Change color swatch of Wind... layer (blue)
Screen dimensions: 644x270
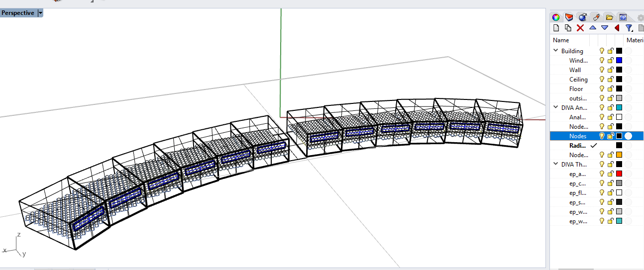[x=619, y=60]
